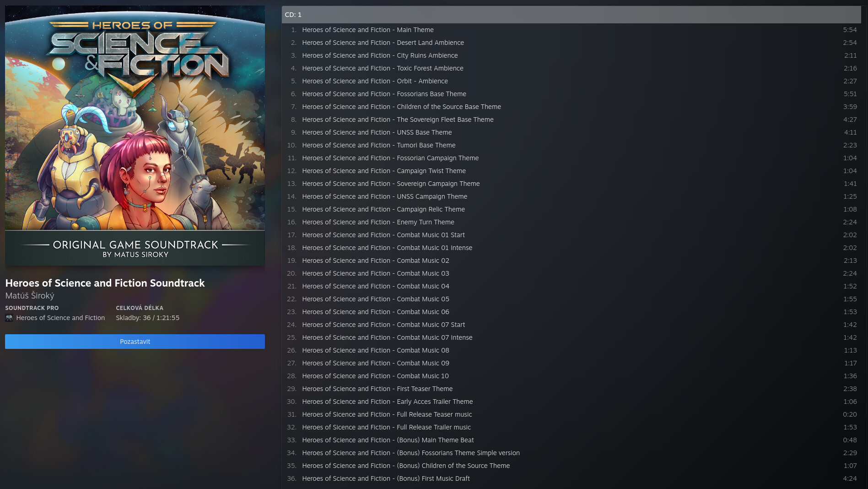Viewport: 868px width, 489px height.
Task: Click the artist name Matúš Široký
Action: [30, 296]
